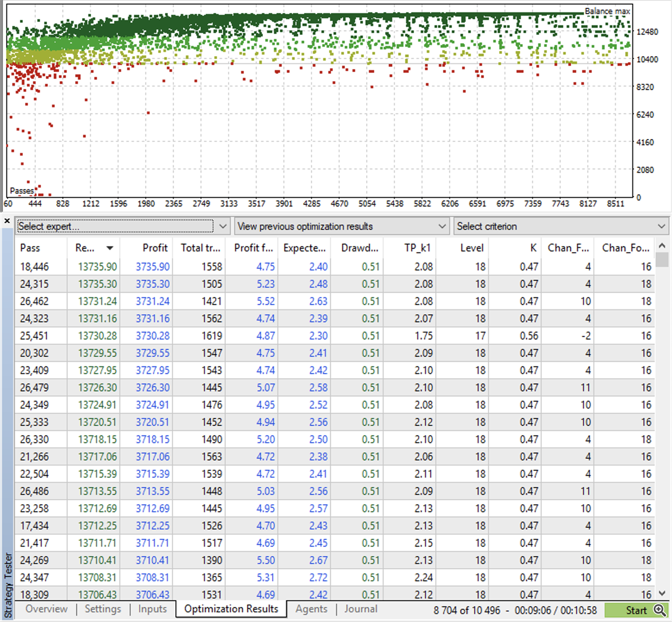This screenshot has width=672, height=622.
Task: Sort by Drawdown column header
Action: pyautogui.click(x=358, y=248)
